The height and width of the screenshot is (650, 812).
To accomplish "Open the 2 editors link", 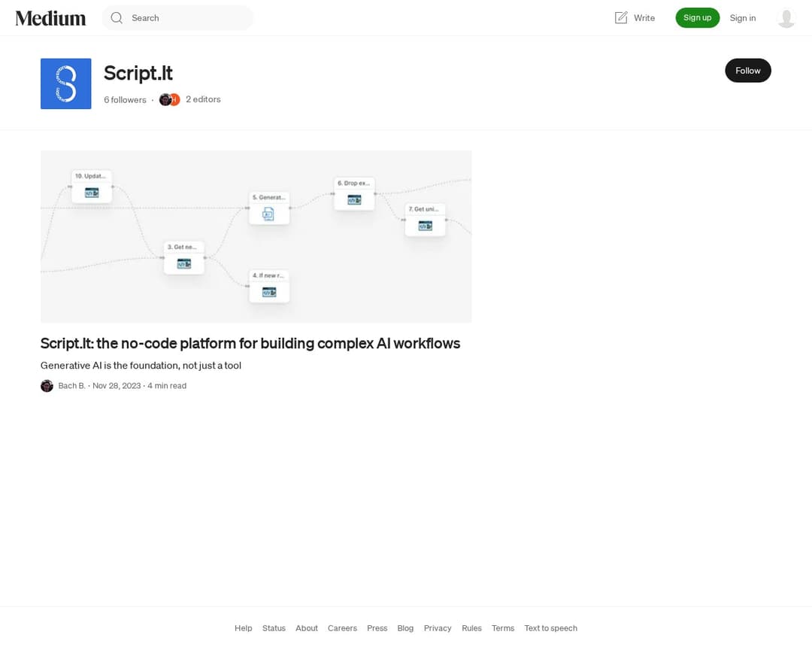I will coord(203,99).
